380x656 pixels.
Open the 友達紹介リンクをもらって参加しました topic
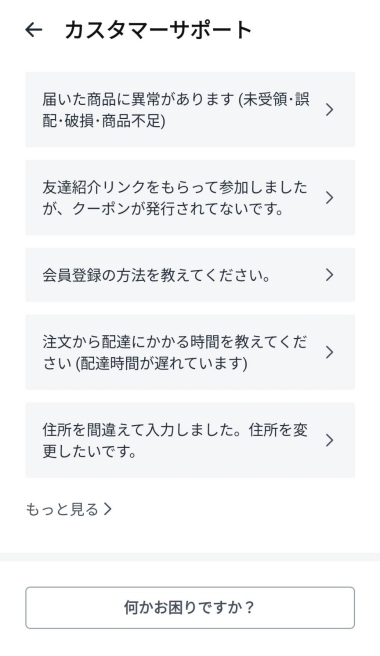(190, 197)
